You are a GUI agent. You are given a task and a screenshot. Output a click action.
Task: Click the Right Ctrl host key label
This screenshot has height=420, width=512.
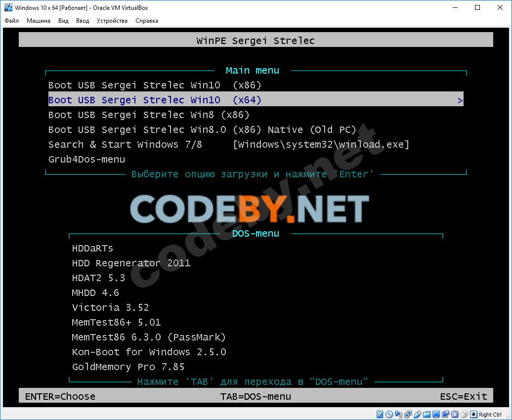(490, 415)
